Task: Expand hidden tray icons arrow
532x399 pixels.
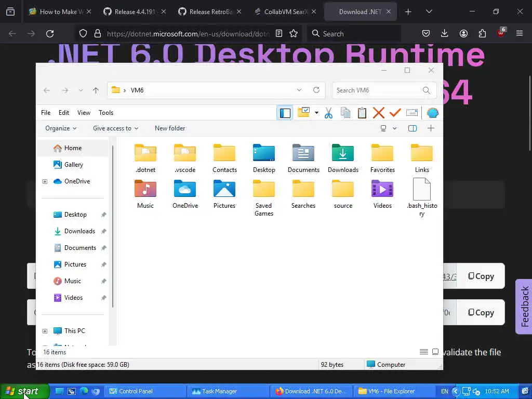Action: pos(456,392)
